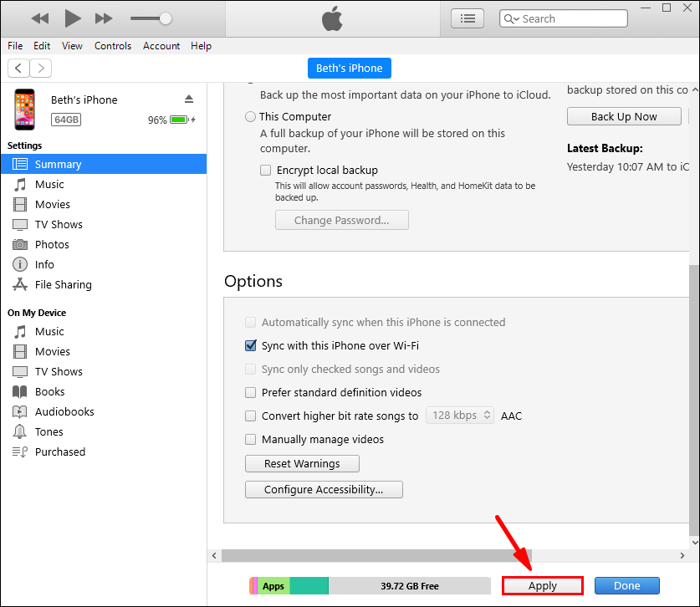Click the horizontal scrollbar thumb

click(377, 556)
